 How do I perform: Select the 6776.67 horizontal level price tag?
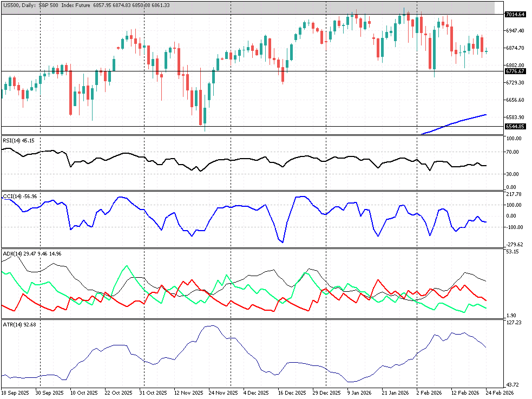pos(515,71)
